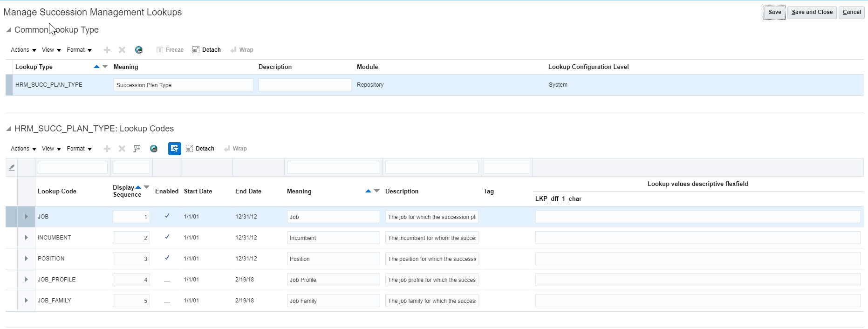Click the Lookup Code column header
Screen dimensions: 868x329
tap(57, 191)
